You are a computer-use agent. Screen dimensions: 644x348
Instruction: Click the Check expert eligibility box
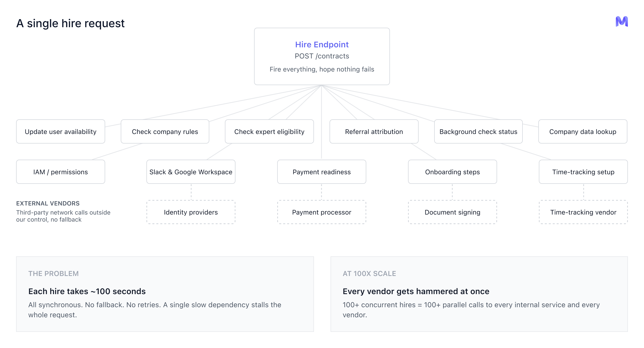click(269, 131)
